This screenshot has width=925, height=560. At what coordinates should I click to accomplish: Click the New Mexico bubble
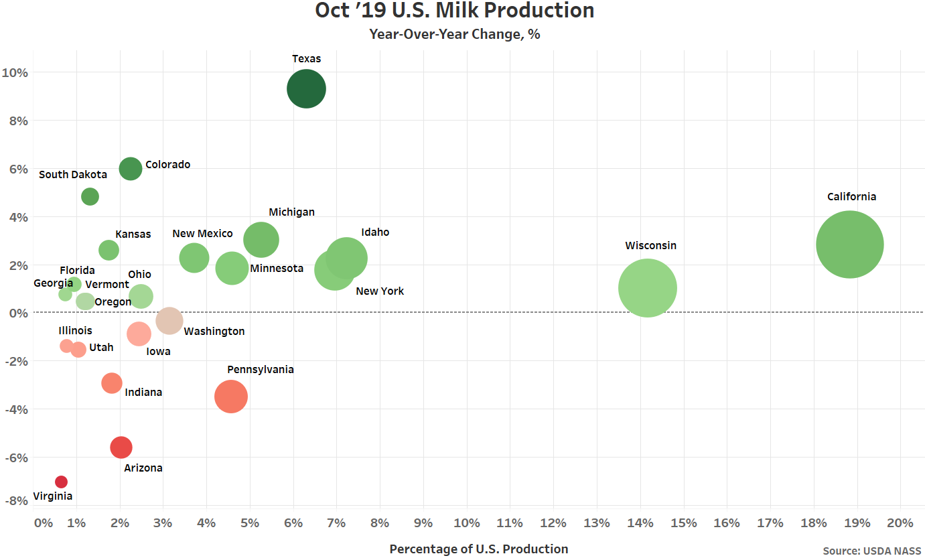click(x=194, y=258)
